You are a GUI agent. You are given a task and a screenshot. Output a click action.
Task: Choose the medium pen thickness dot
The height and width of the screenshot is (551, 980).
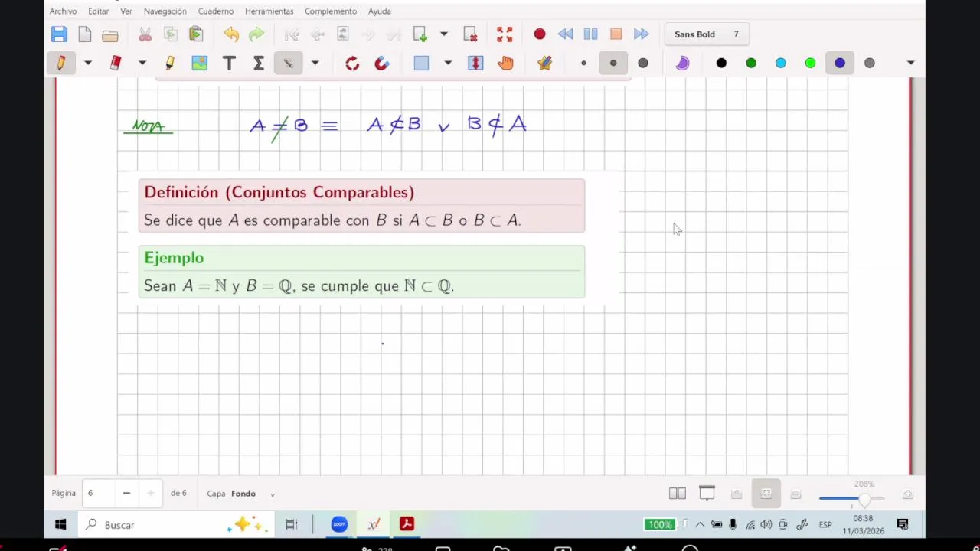[613, 63]
